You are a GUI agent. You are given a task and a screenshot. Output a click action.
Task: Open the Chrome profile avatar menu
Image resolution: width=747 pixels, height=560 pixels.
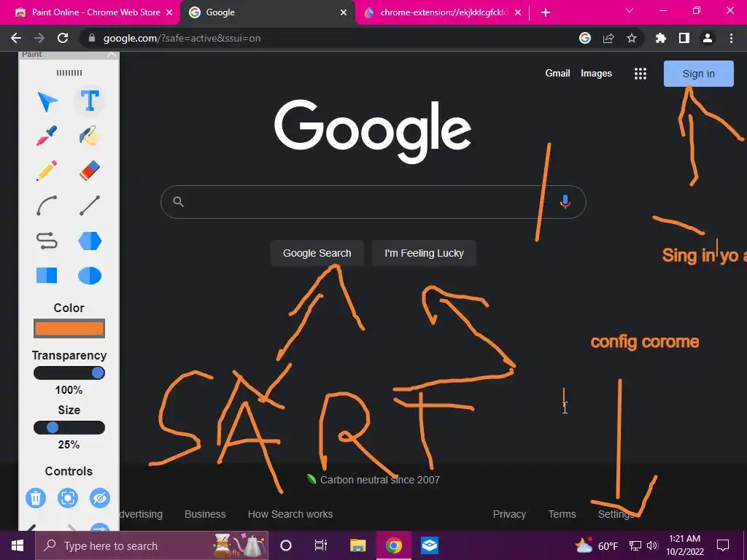708,38
